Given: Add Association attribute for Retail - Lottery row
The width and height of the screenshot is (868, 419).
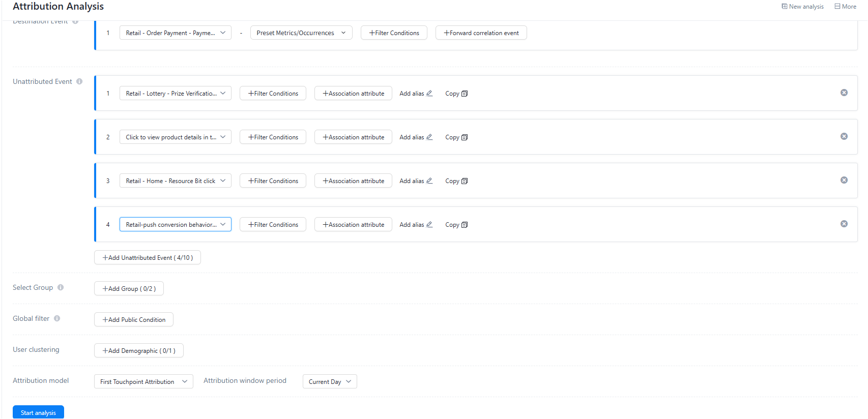Looking at the screenshot, I should tap(353, 93).
